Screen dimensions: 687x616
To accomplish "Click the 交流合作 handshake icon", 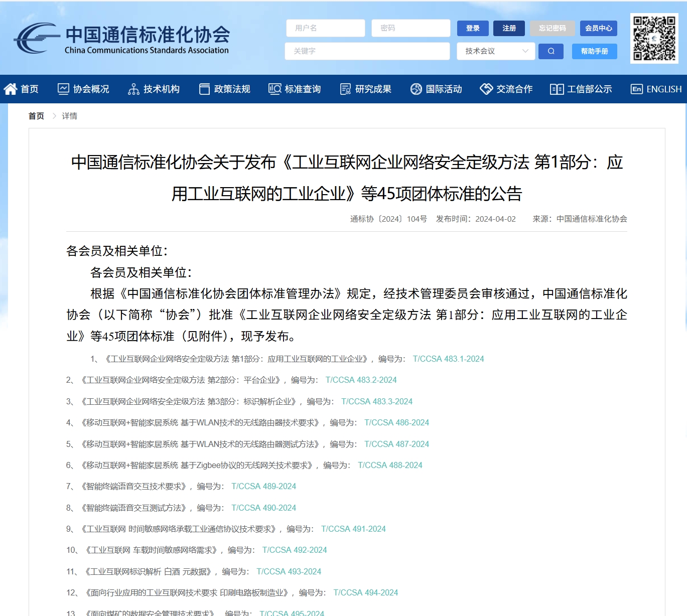I will click(486, 89).
